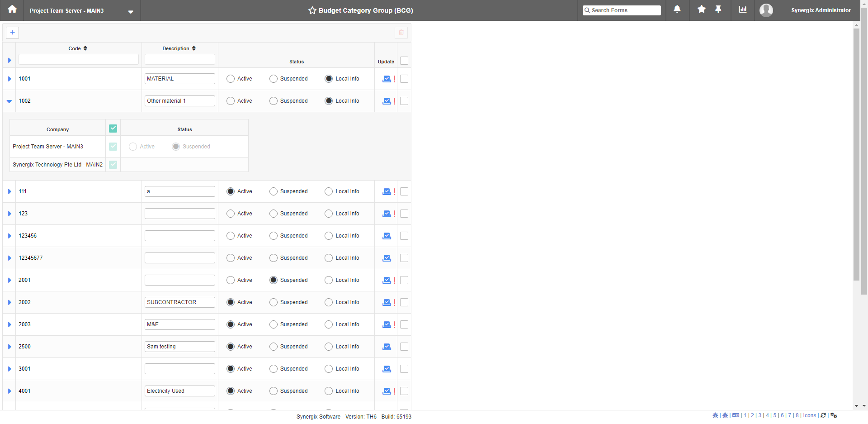Image resolution: width=868 pixels, height=424 pixels.
Task: Click the Icons link in the footer
Action: [809, 415]
